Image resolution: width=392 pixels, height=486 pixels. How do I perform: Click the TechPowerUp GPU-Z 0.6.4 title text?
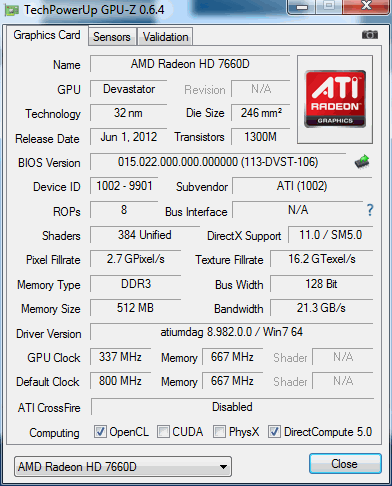point(94,10)
